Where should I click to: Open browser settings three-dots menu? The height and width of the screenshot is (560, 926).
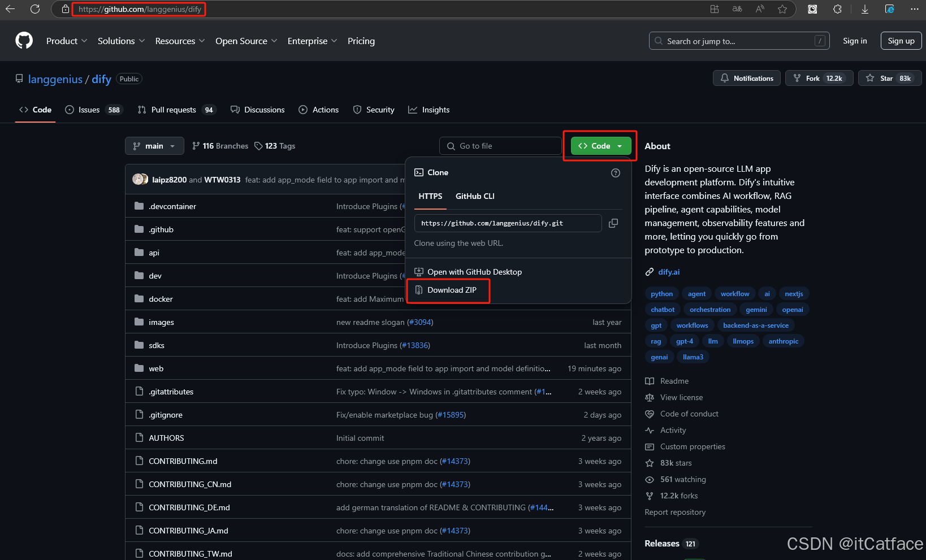[x=915, y=9]
